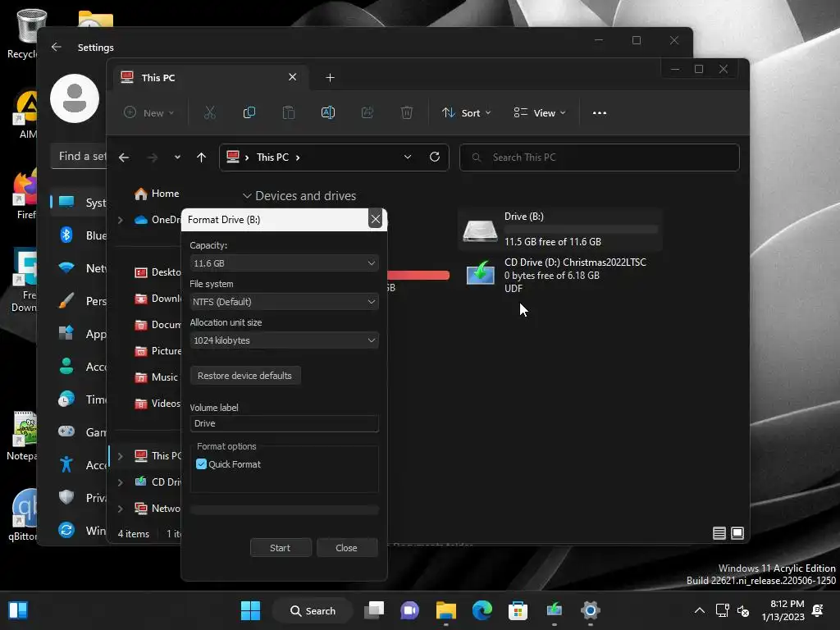This screenshot has height=630, width=840.
Task: Switch to details view icon in status bar
Action: click(x=719, y=533)
